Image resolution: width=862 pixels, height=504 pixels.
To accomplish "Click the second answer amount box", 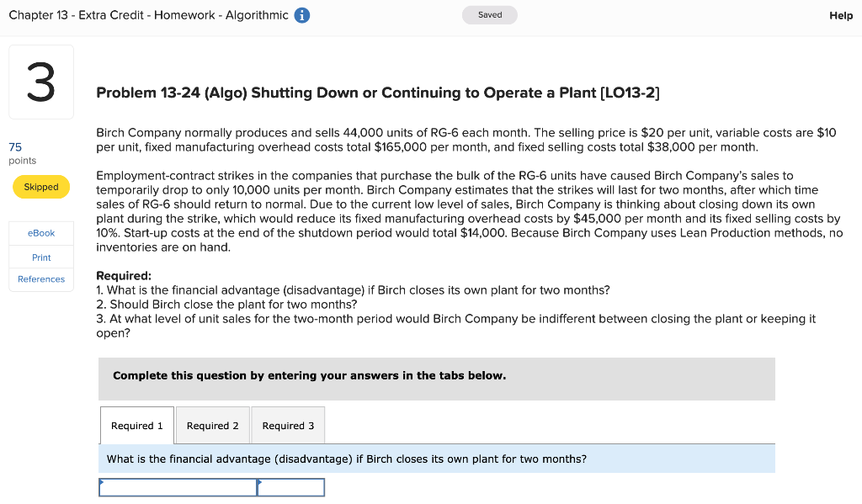I will [290, 486].
